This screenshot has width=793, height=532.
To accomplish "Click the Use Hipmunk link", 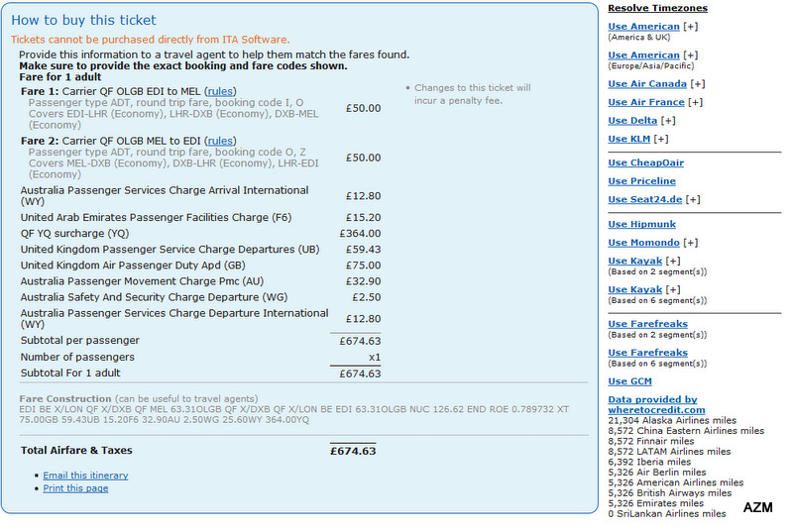I will click(x=641, y=224).
